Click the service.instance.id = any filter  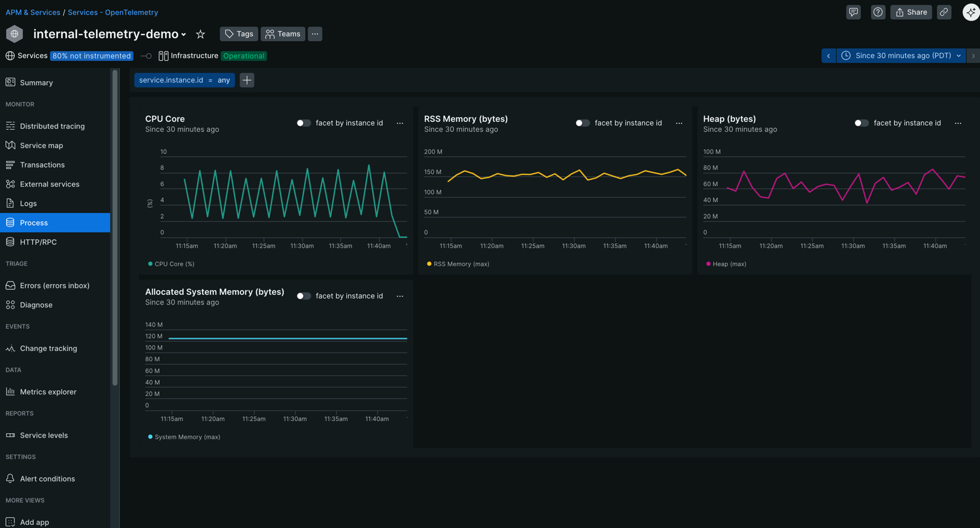click(184, 80)
